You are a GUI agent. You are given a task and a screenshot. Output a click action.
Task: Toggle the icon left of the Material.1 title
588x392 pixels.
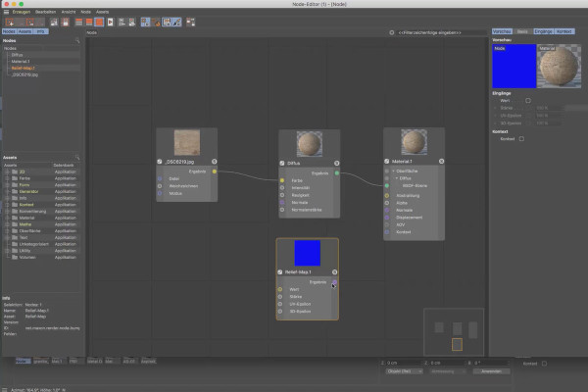387,162
